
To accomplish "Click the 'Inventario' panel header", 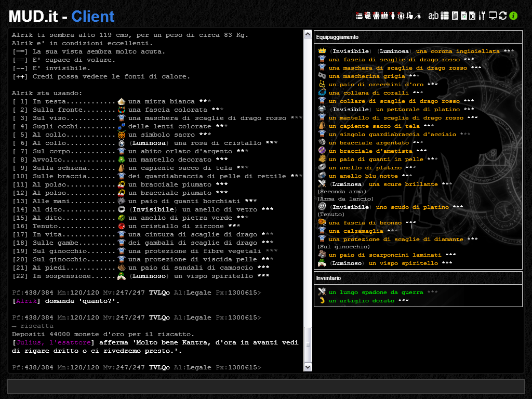I will (x=418, y=278).
